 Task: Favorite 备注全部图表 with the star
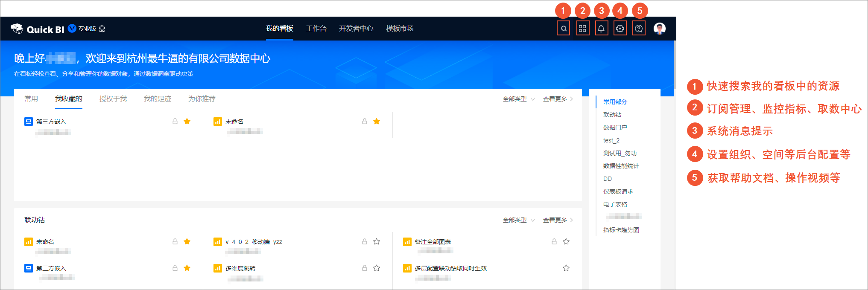point(566,242)
